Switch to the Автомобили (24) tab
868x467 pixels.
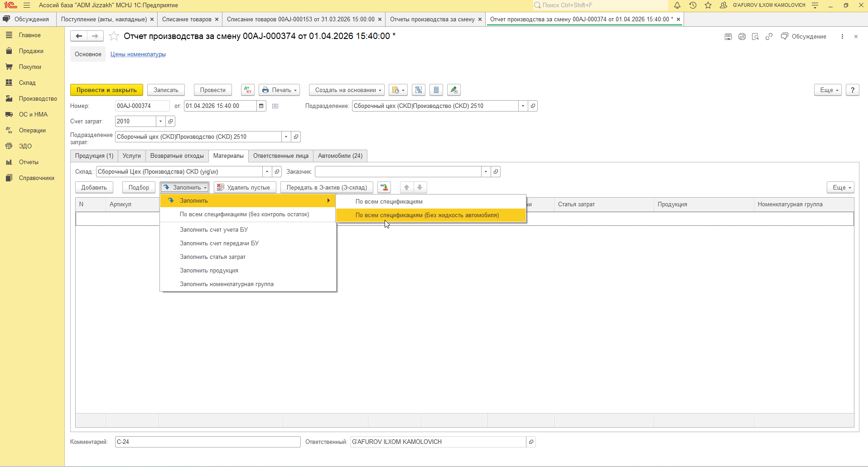click(x=340, y=156)
